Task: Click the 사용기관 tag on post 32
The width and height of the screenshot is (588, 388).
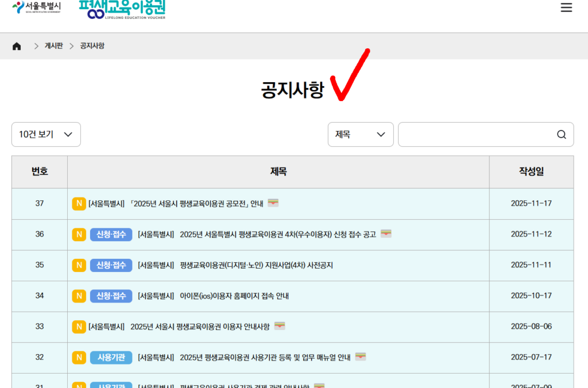Action: point(111,357)
